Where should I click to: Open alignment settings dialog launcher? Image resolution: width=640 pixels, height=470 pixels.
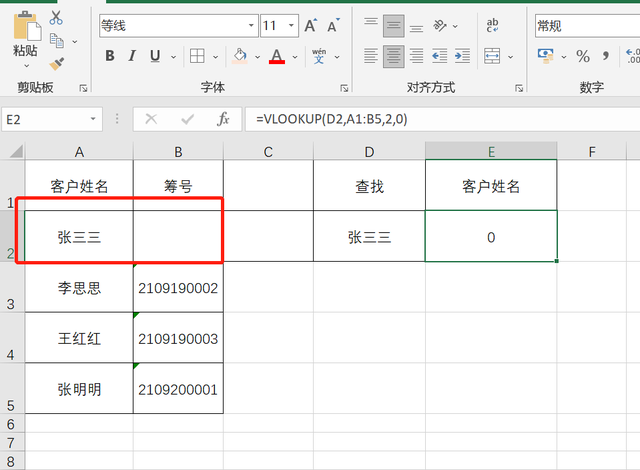coord(519,88)
